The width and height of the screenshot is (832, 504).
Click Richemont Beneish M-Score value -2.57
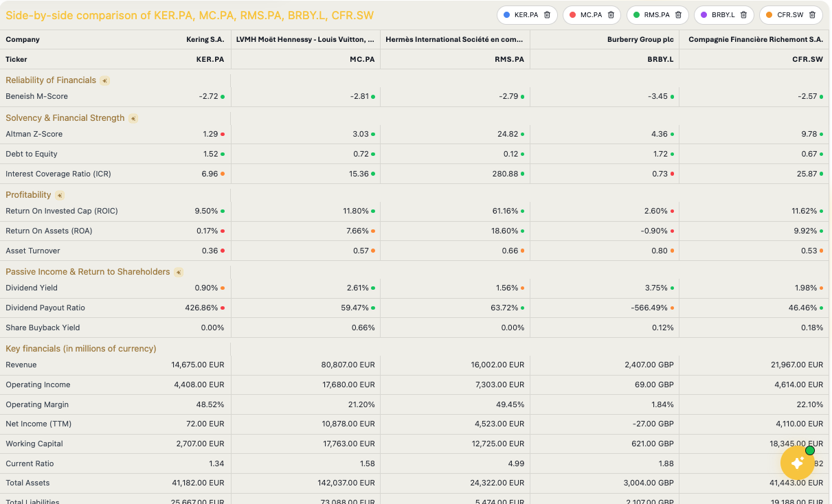(x=808, y=96)
